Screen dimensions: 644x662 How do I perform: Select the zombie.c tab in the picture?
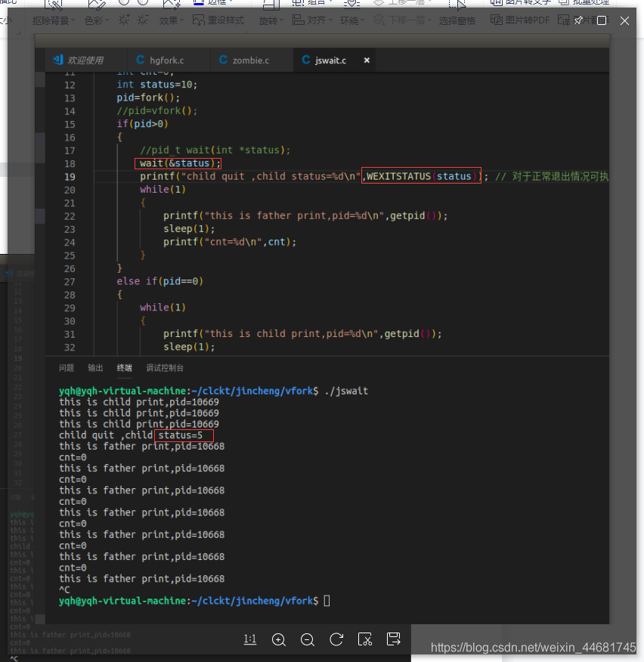[250, 60]
